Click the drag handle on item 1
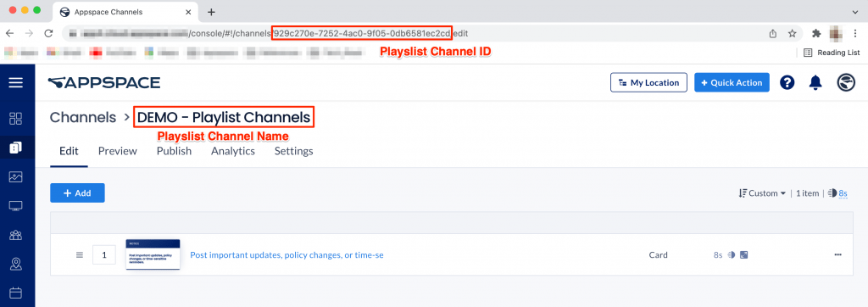 click(x=79, y=255)
